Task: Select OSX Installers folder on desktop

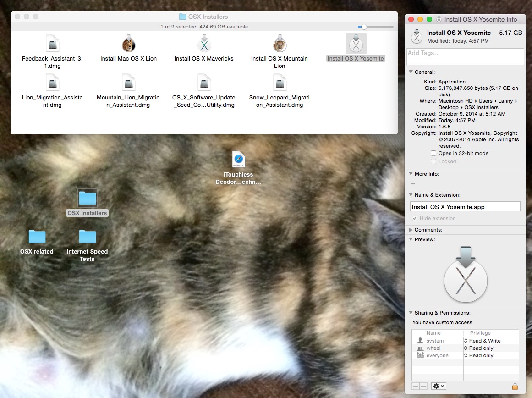Action: [x=88, y=198]
